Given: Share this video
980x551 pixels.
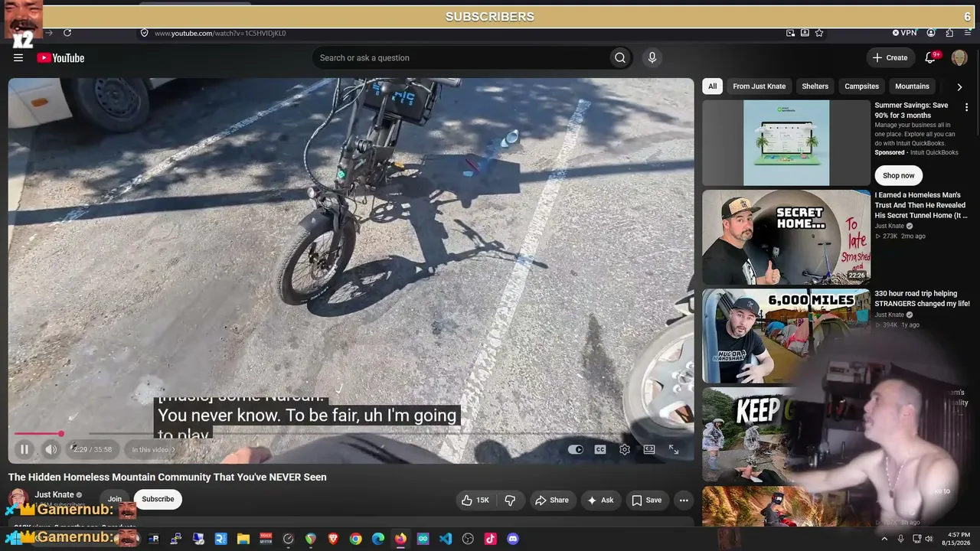Looking at the screenshot, I should pos(552,500).
